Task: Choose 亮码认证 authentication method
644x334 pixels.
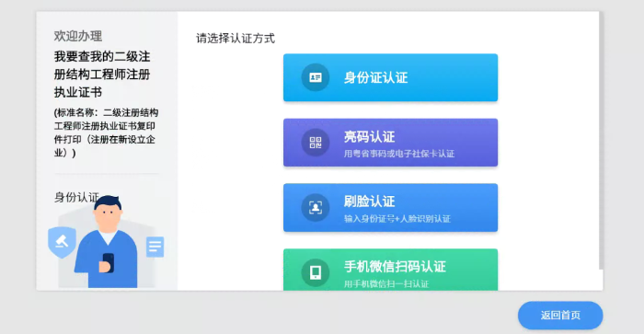Action: (x=390, y=143)
